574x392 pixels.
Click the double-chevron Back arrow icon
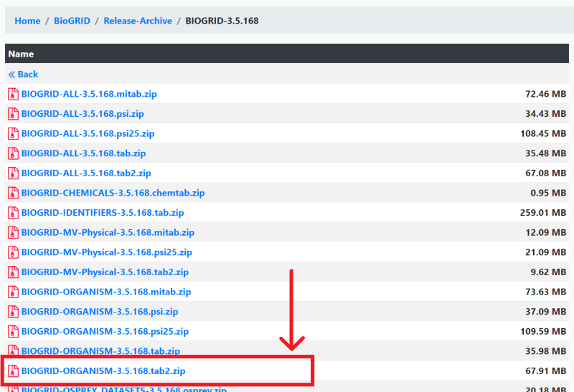(x=11, y=75)
